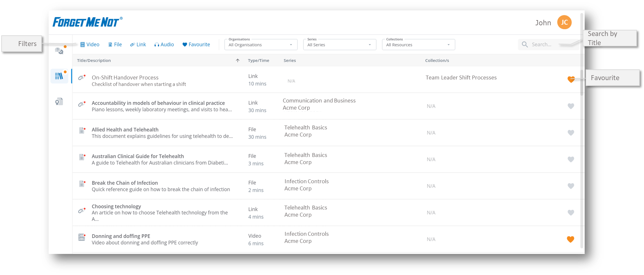Open the resource library sidebar icon
Image resolution: width=644 pixels, height=275 pixels.
tap(59, 76)
